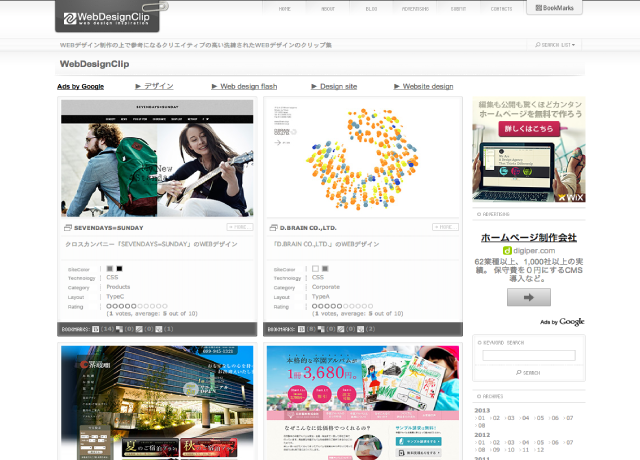Viewport: 640px width, 460px height.
Task: Click the MORE button for SEVENDAYS=SUNDAY
Action: (x=240, y=227)
